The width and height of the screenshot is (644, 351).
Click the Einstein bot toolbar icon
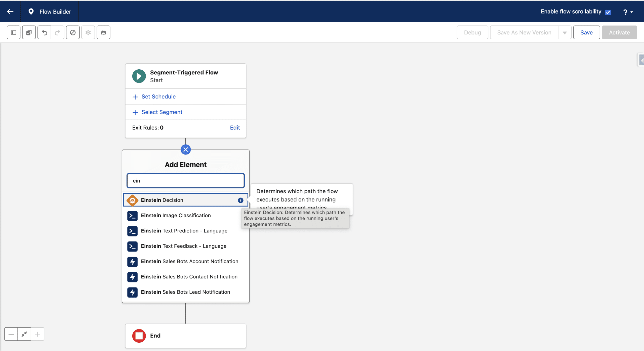click(x=103, y=32)
